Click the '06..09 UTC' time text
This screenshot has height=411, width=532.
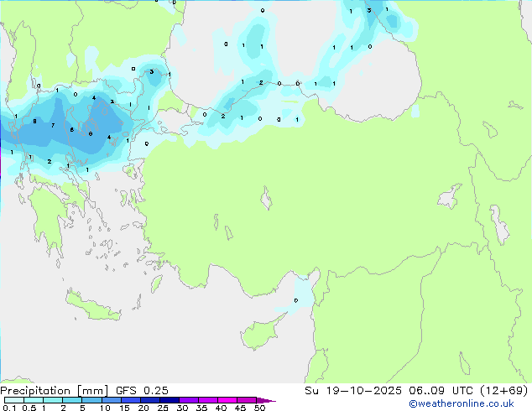pyautogui.click(x=441, y=391)
